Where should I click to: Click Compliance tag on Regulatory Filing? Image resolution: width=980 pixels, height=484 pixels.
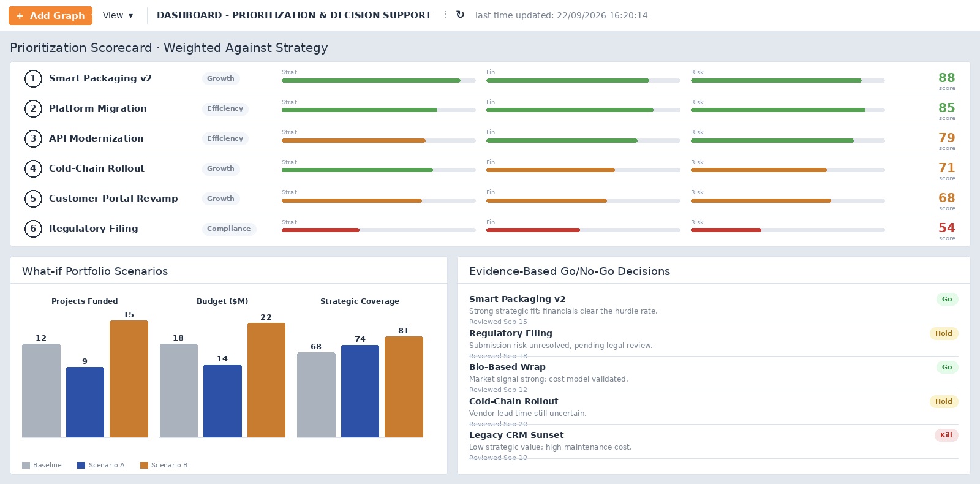tap(229, 229)
